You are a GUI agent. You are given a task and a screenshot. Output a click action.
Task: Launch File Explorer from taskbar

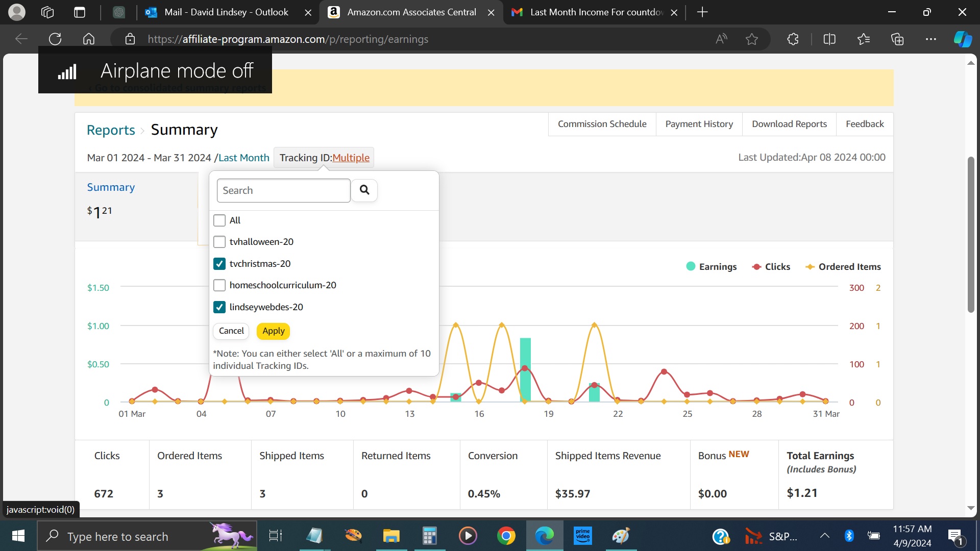[x=391, y=536]
